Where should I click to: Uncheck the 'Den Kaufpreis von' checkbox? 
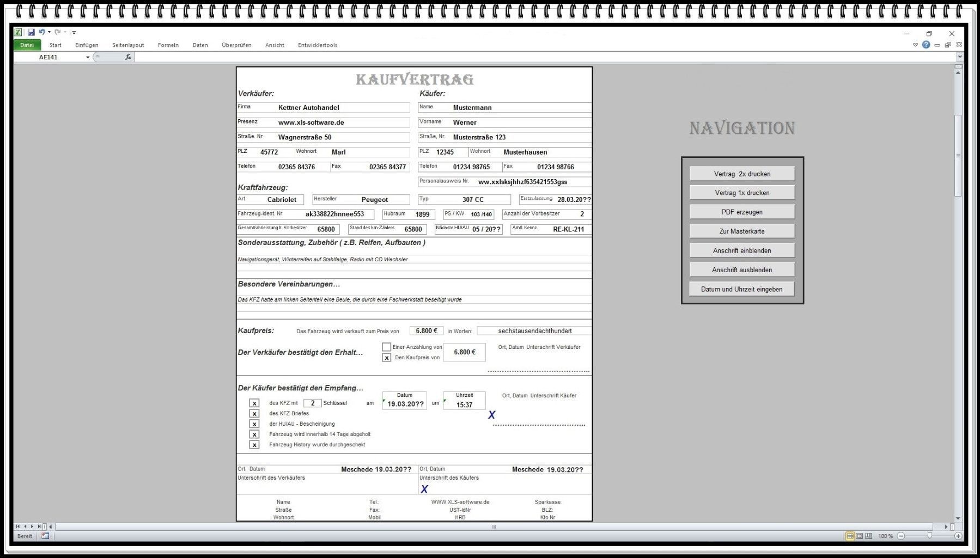pos(386,358)
